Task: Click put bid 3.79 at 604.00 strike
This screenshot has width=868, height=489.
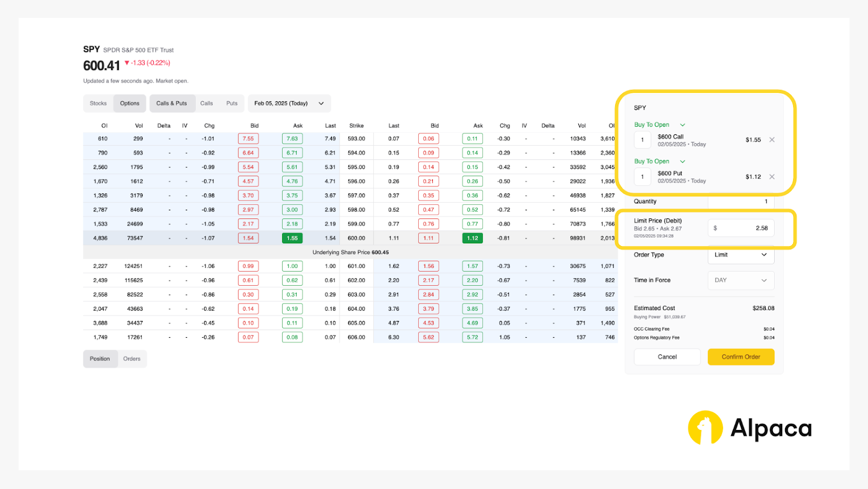Action: point(429,309)
